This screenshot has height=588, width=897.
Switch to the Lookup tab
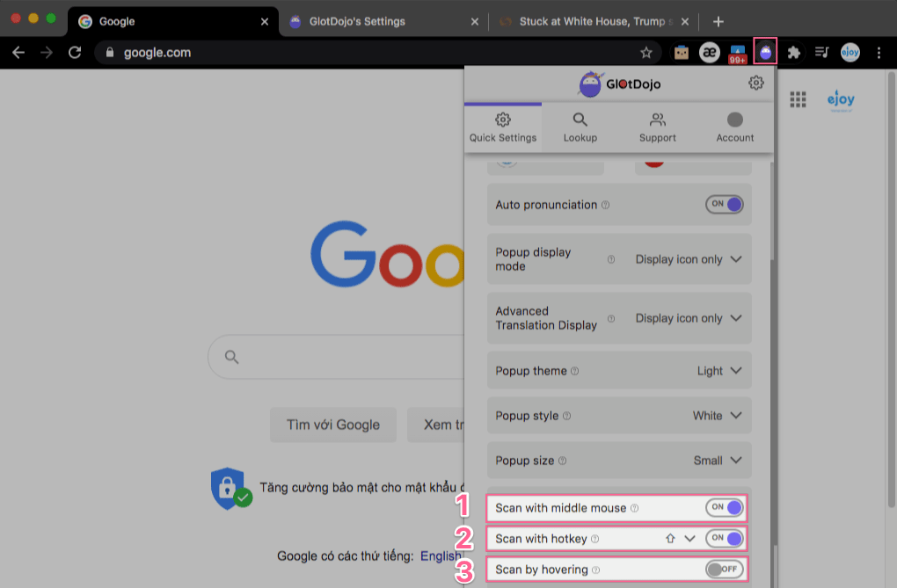(x=580, y=127)
